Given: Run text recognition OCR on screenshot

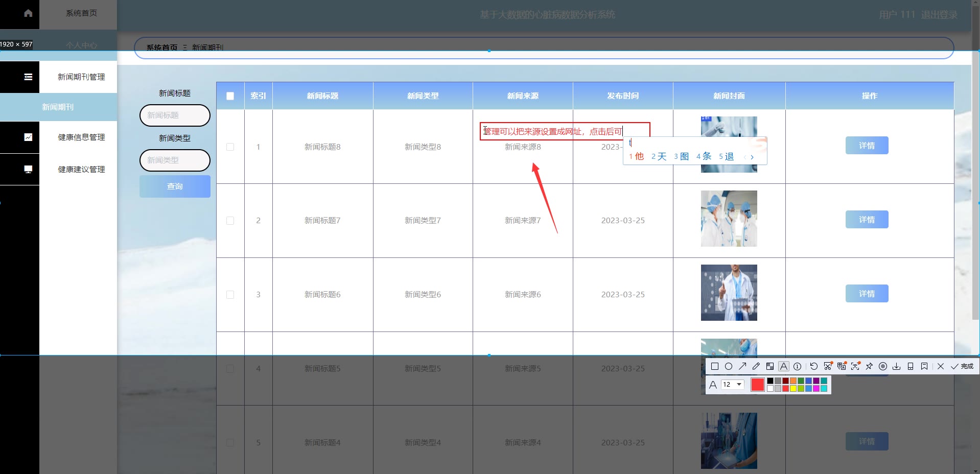Looking at the screenshot, I should tap(855, 366).
